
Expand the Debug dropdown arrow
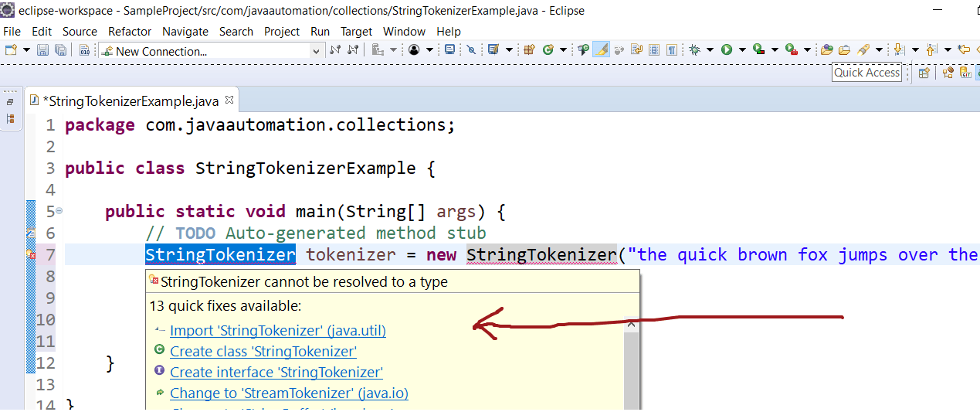pos(710,50)
